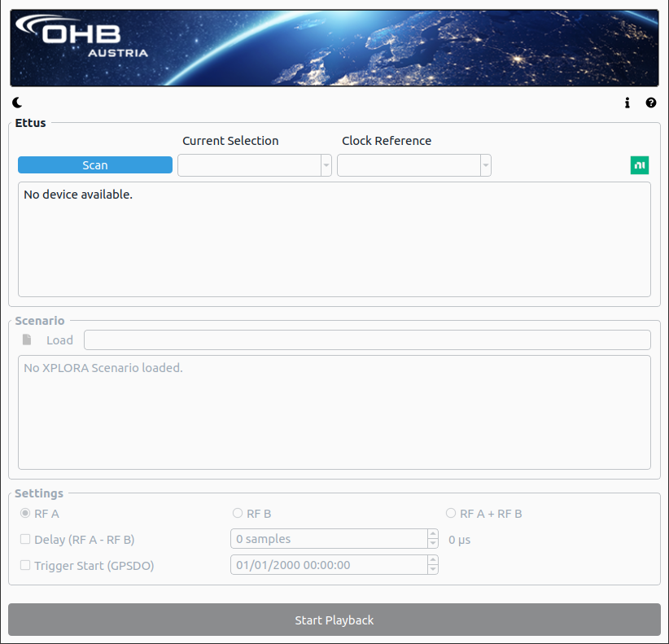Click the Load file document icon
The width and height of the screenshot is (669, 644).
[x=27, y=340]
